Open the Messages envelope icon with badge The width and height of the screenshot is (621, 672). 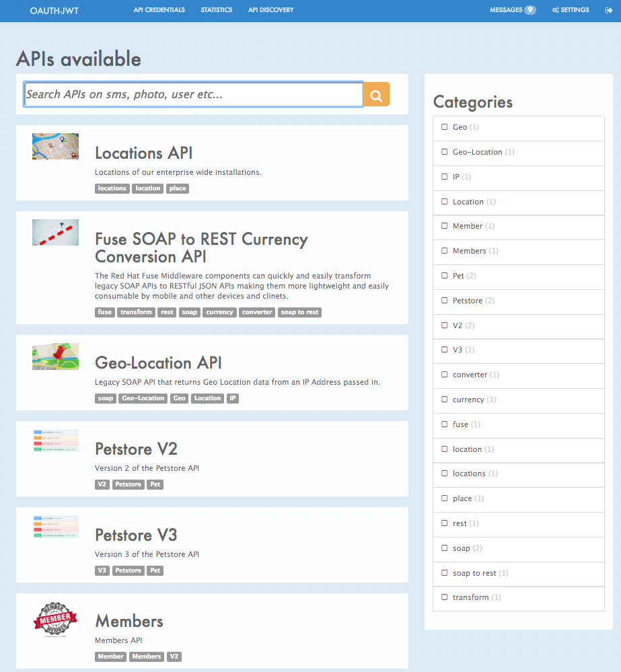(x=511, y=10)
